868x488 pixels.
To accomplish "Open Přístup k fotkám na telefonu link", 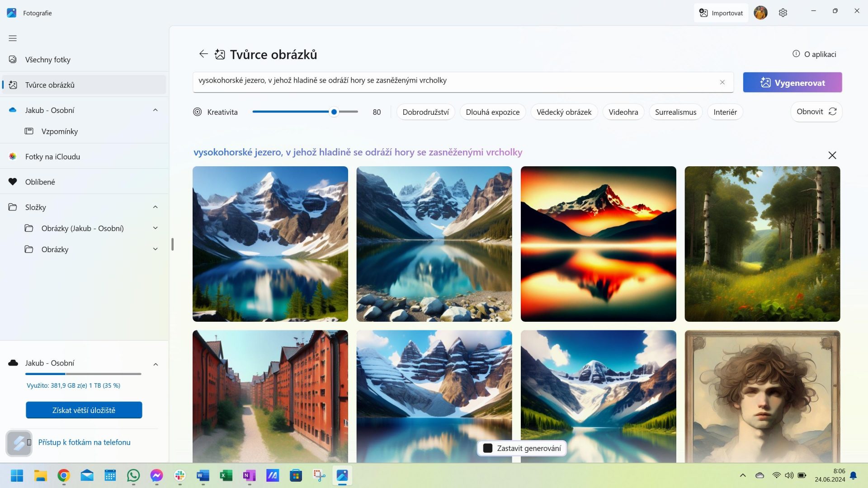I will [84, 442].
